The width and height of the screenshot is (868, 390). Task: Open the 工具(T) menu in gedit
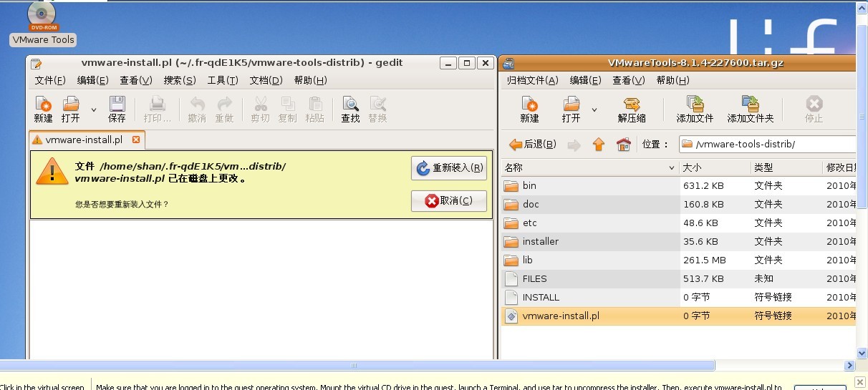click(x=223, y=80)
